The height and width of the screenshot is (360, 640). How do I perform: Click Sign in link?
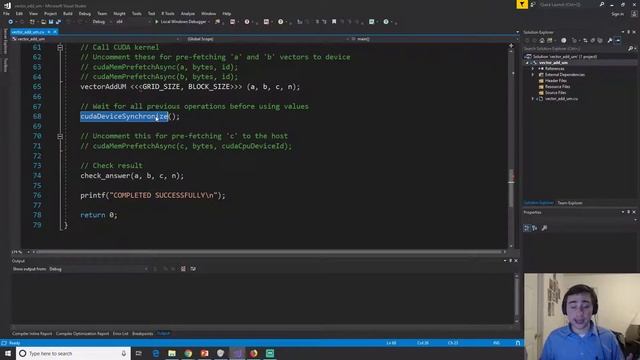(618, 14)
